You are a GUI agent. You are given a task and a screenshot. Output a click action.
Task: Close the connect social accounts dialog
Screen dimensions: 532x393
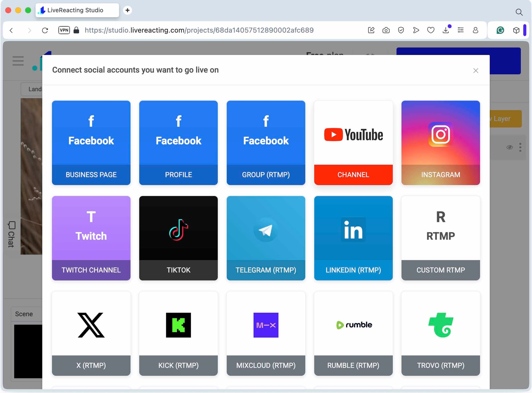coord(476,70)
